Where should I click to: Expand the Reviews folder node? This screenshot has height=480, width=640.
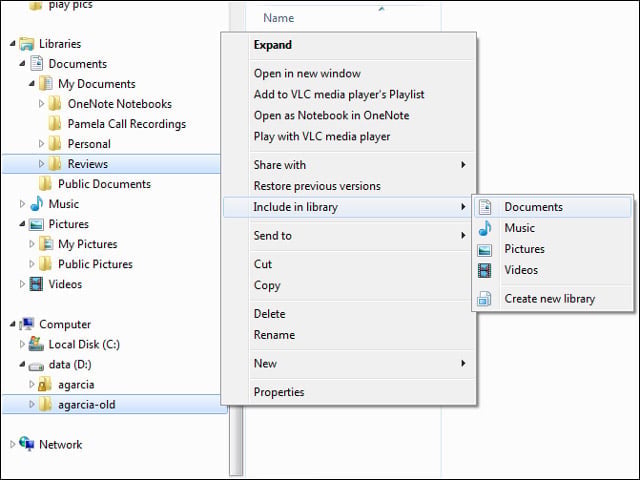point(41,164)
